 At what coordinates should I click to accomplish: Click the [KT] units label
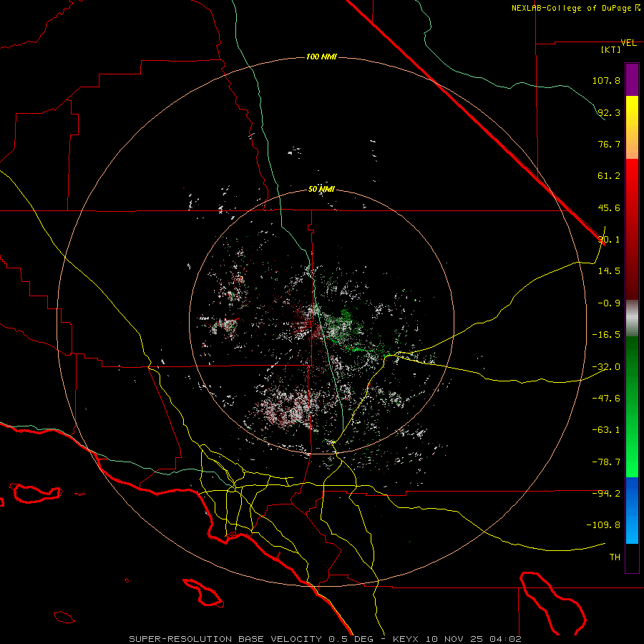(611, 49)
